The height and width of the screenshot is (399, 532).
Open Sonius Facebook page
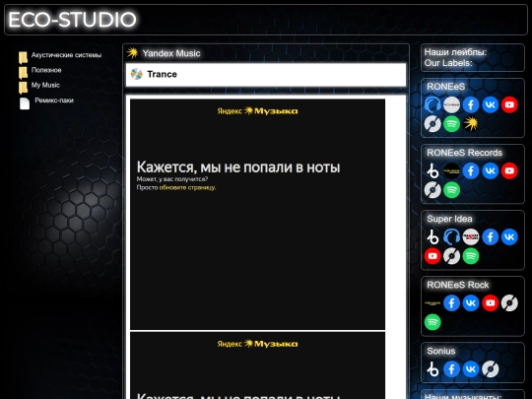[451, 369]
